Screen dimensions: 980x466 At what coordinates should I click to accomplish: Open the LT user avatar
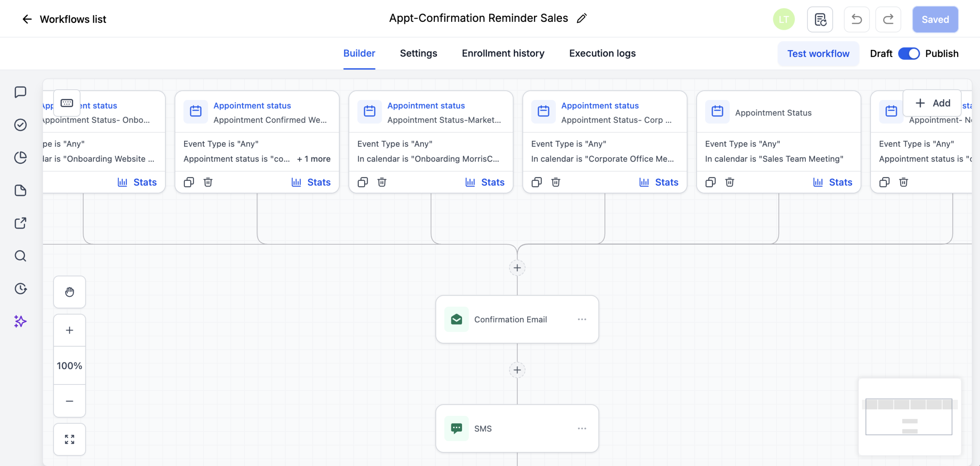784,19
